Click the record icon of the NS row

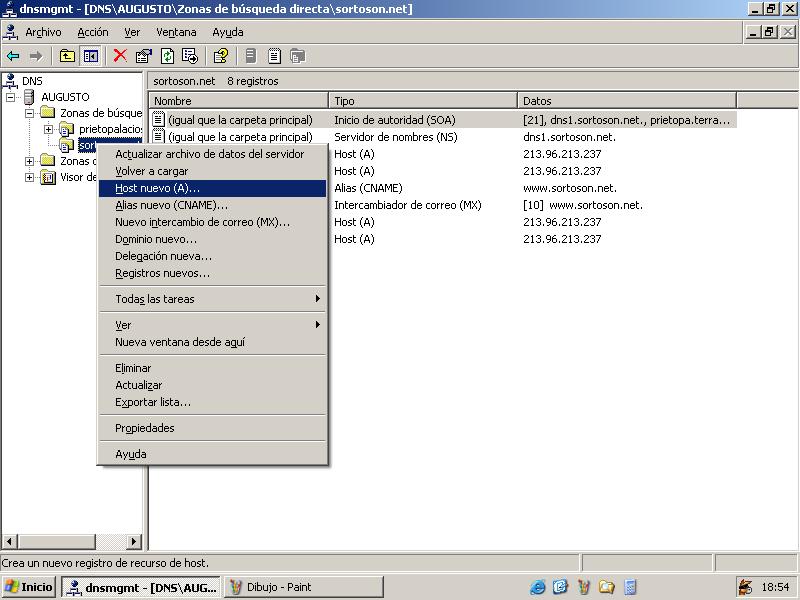coord(158,137)
